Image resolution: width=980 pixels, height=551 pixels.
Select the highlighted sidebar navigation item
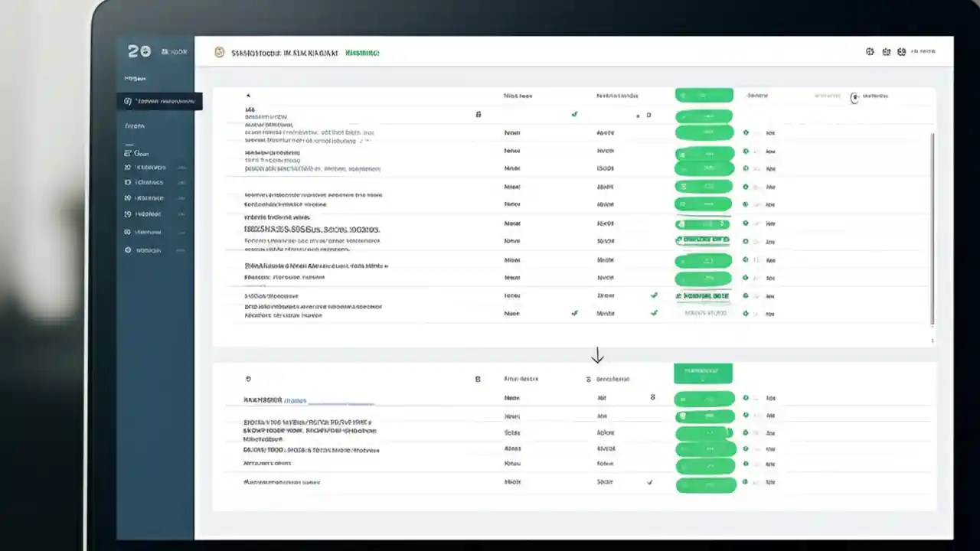coord(158,101)
